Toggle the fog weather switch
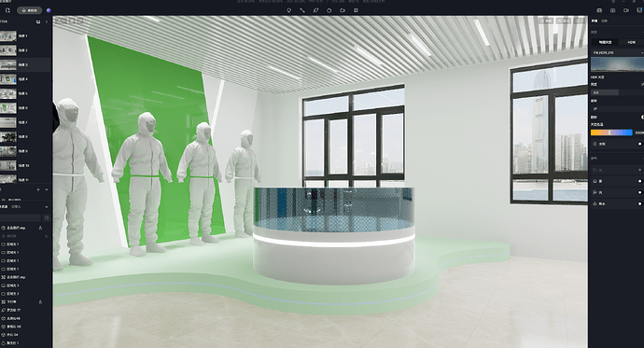This screenshot has height=348, width=644. tap(639, 181)
